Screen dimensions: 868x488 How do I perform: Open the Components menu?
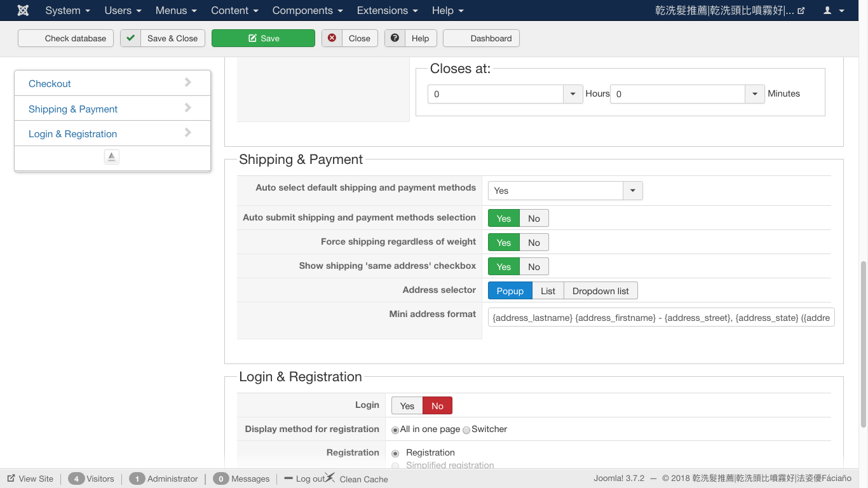(x=307, y=11)
